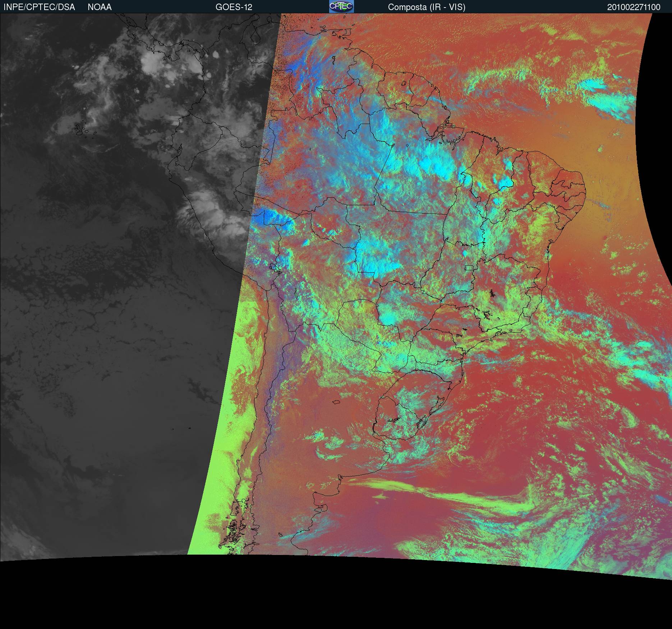Screen dimensions: 672x629
Task: Click the Composta (IR - VIS) title
Action: [x=427, y=7]
